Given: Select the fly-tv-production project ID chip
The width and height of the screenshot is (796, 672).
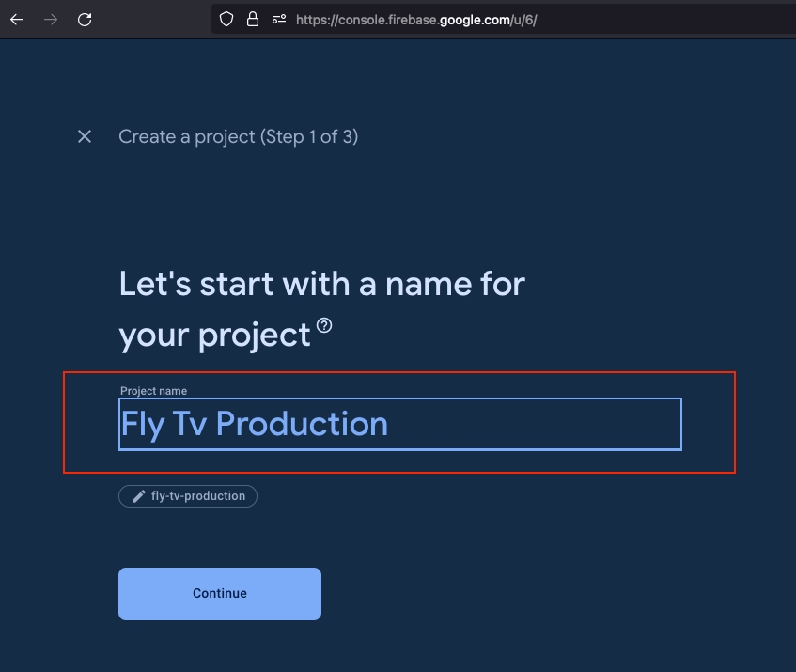Looking at the screenshot, I should [x=197, y=496].
